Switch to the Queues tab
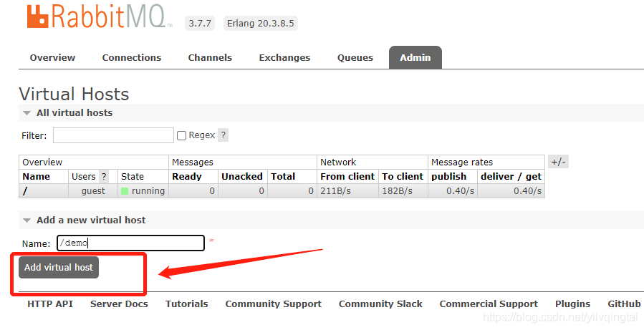 point(355,58)
